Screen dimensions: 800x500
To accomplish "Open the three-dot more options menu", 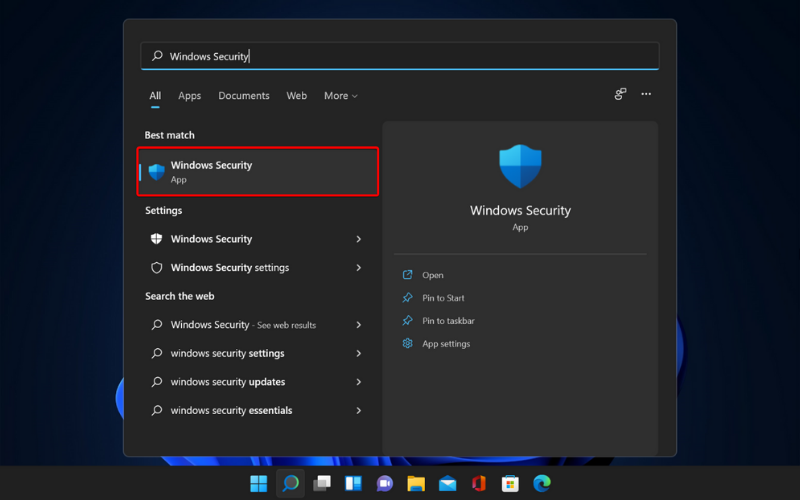I will pyautogui.click(x=646, y=94).
